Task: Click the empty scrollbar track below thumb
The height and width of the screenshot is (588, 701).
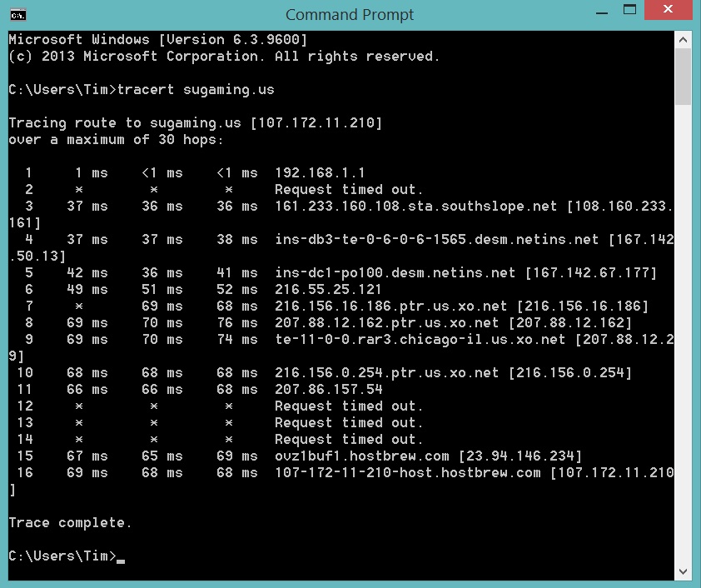Action: click(683, 334)
